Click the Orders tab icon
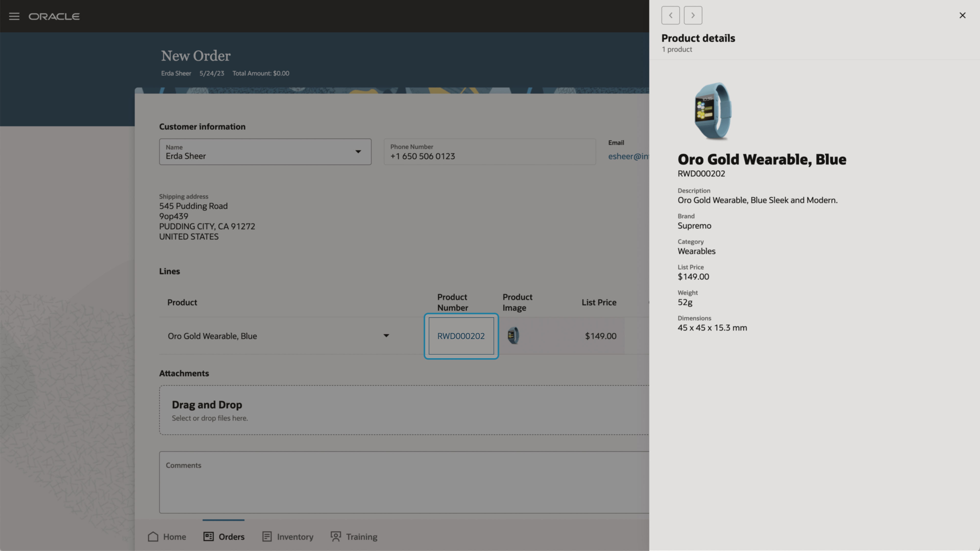The image size is (980, 551). coord(209,536)
